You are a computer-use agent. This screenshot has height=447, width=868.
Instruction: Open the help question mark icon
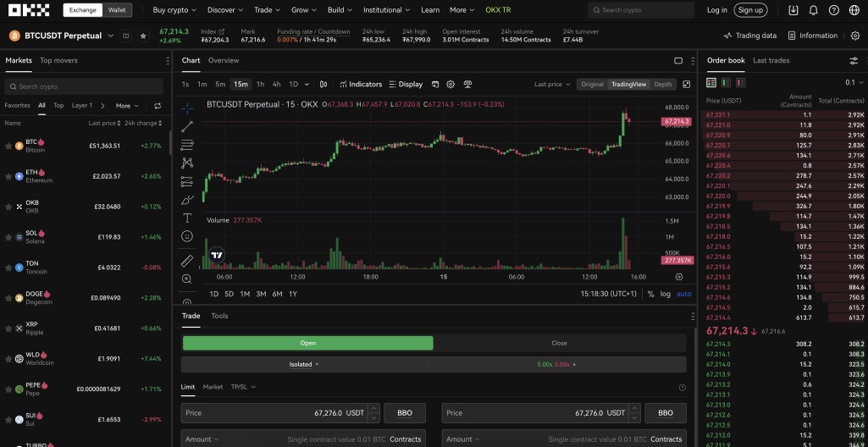(833, 10)
